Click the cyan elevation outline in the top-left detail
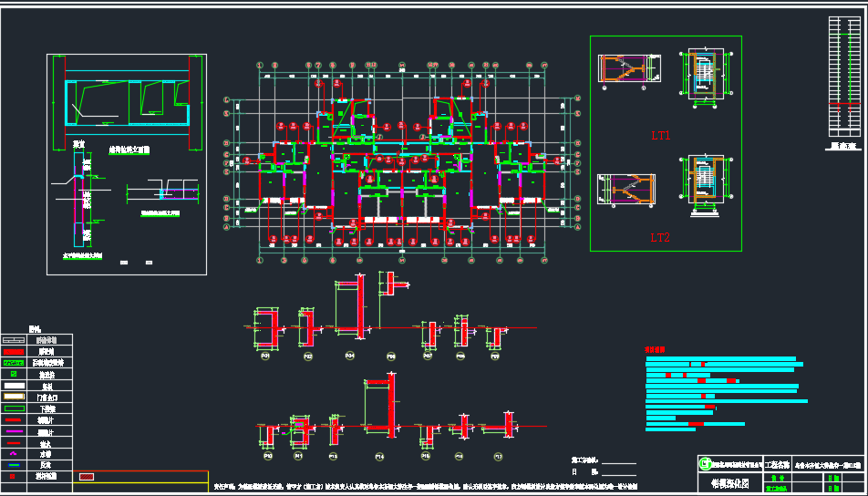 point(128,104)
